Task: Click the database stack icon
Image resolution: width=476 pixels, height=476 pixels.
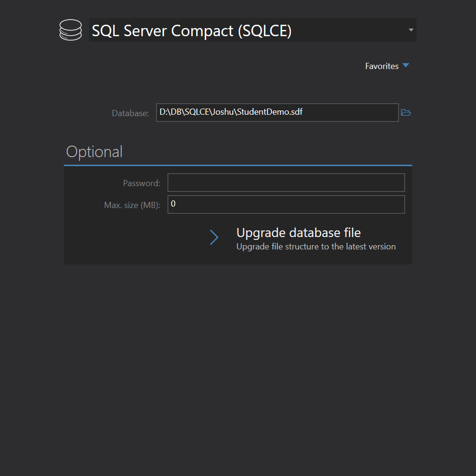Action: 70,30
